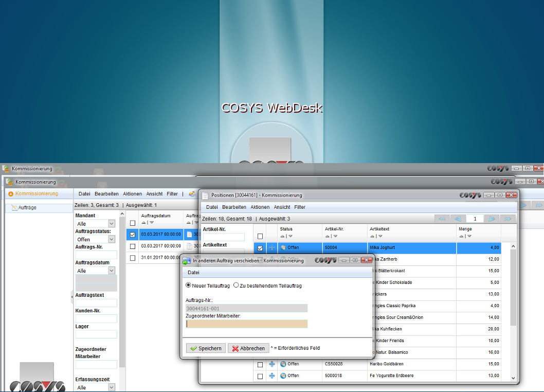This screenshot has height=392, width=544.
Task: Click the Artikel-Nr. filter field
Action: coord(224,237)
